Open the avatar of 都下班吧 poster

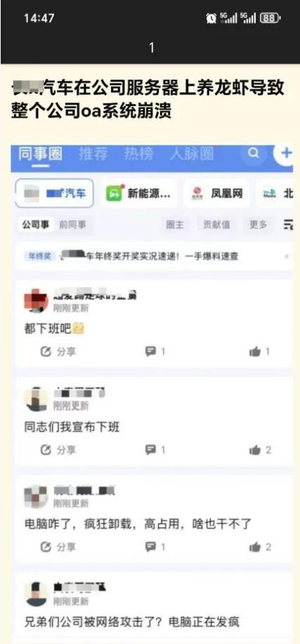[37, 301]
